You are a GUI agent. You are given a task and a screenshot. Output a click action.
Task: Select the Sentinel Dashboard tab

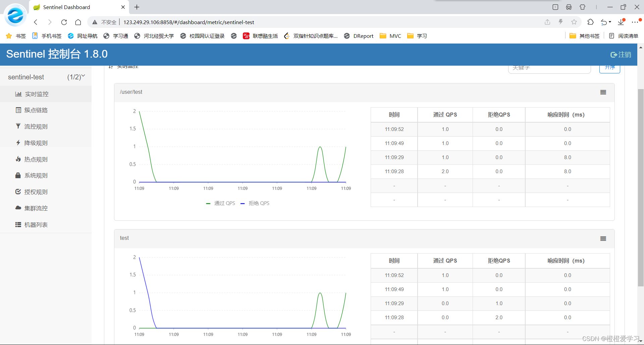(x=79, y=7)
